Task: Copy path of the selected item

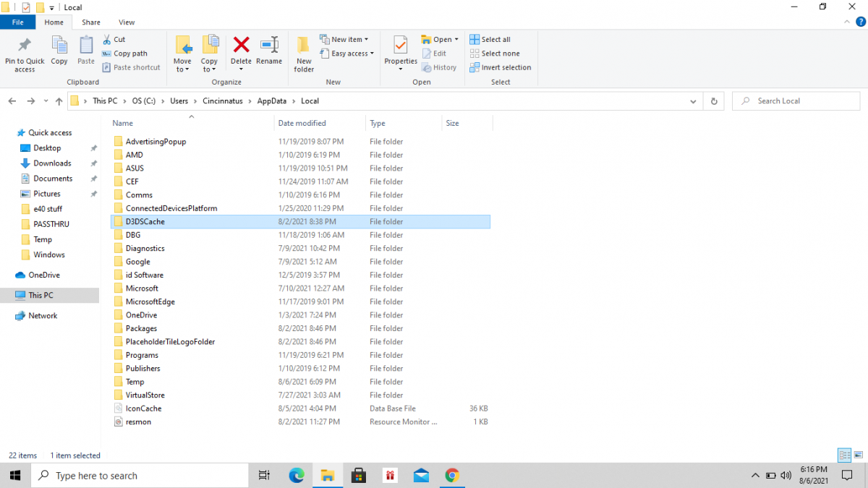Action: pyautogui.click(x=125, y=53)
